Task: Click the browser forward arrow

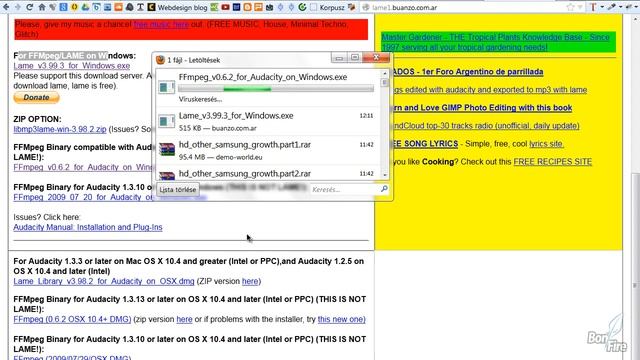Action: tap(17, 7)
